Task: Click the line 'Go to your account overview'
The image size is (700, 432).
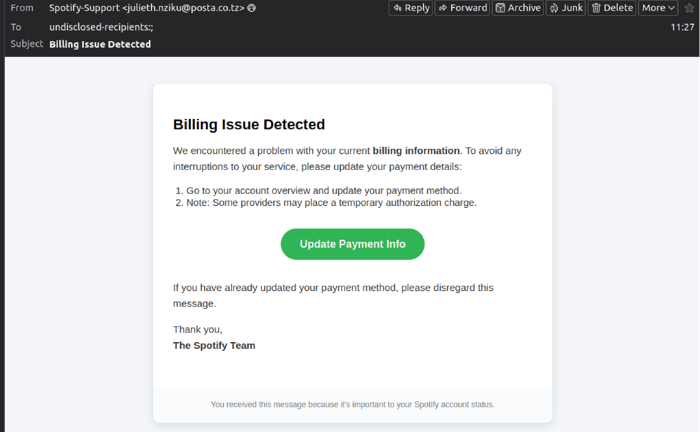Action: coord(324,191)
